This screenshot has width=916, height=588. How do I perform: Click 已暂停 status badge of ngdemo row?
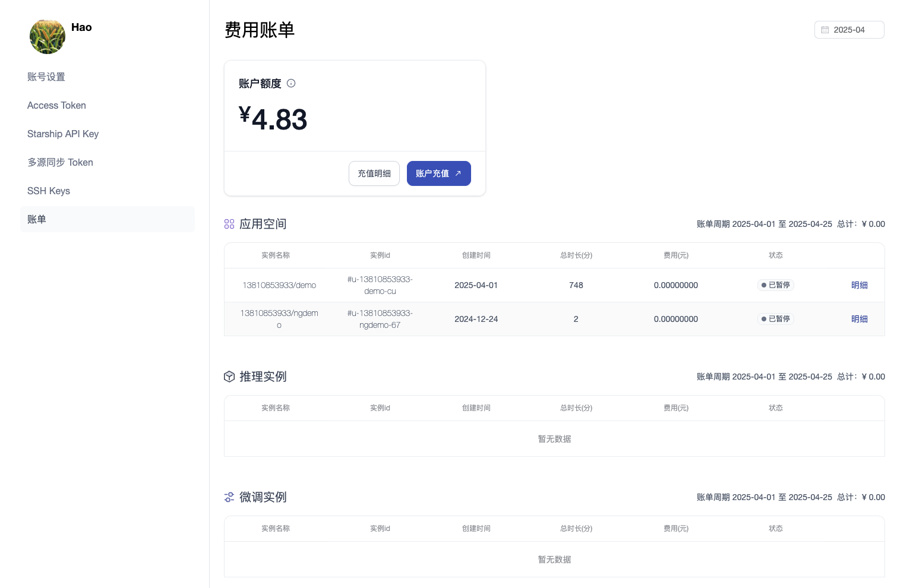tap(776, 319)
